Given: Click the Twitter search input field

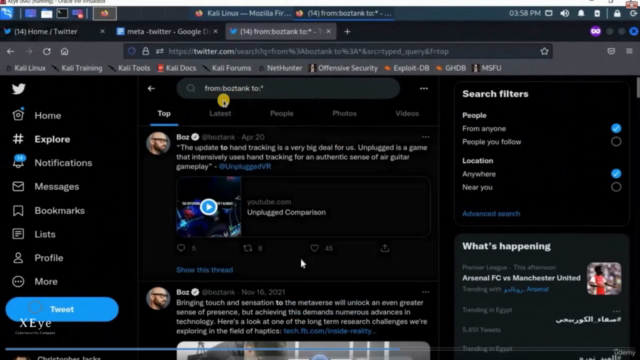Looking at the screenshot, I should (288, 89).
